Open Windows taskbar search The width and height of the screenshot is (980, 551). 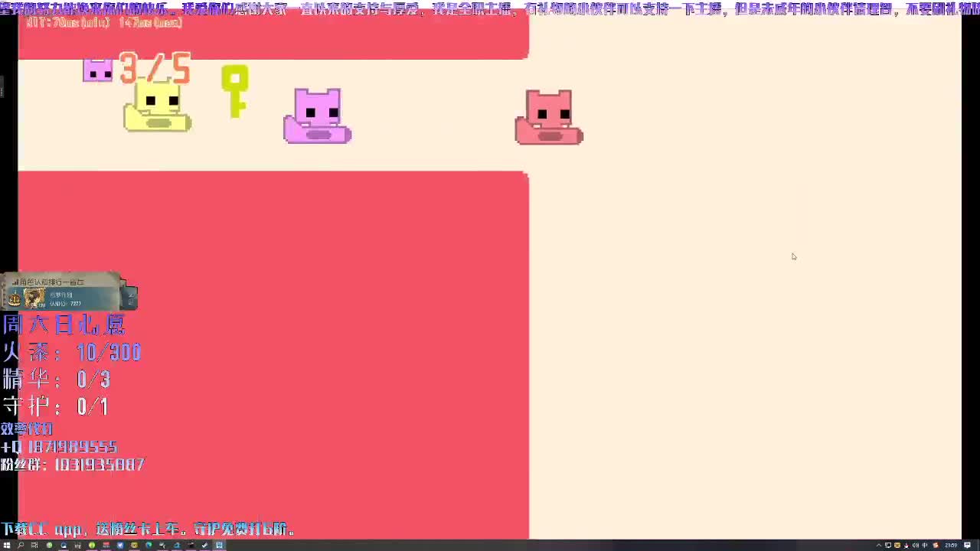point(21,546)
